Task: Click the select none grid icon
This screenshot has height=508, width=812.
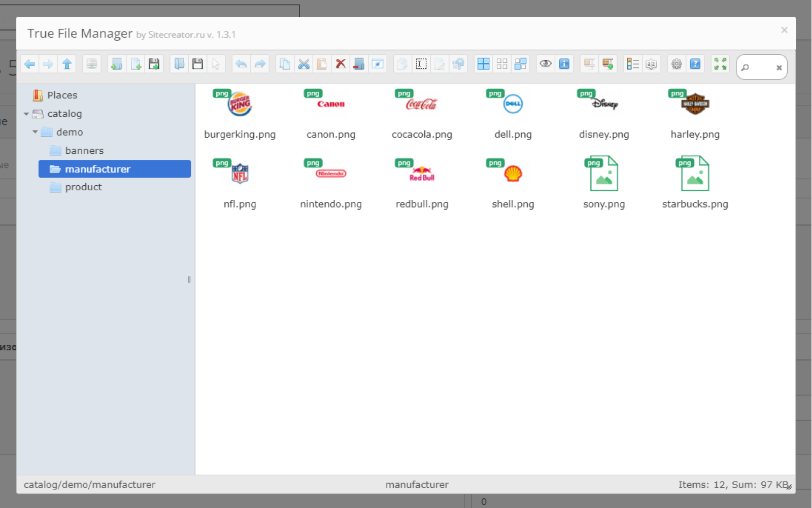Action: [502, 64]
